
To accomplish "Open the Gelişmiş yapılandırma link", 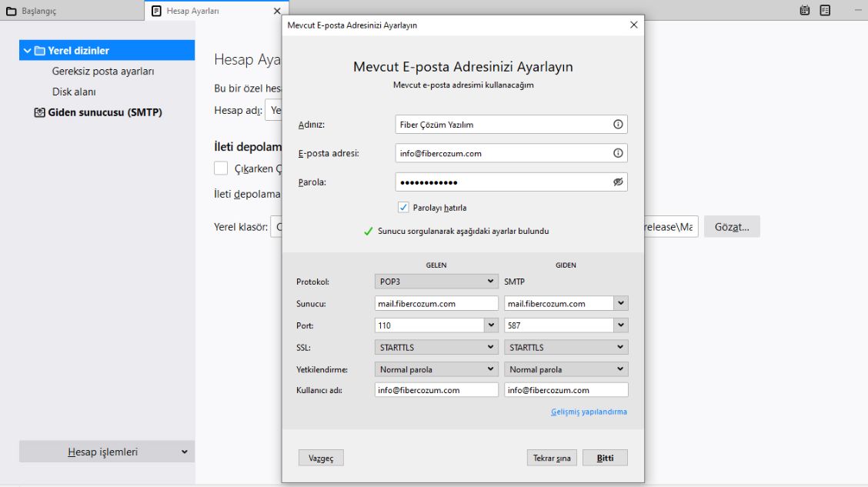I will [589, 412].
